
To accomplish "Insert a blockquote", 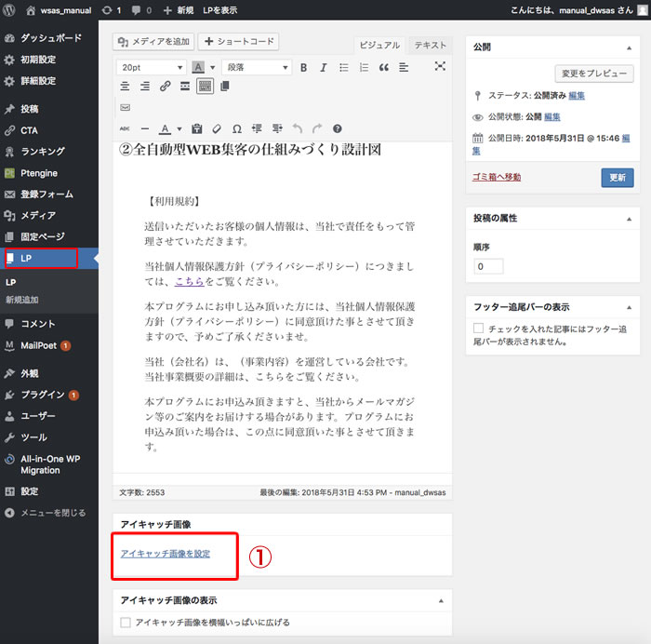I will tap(383, 68).
